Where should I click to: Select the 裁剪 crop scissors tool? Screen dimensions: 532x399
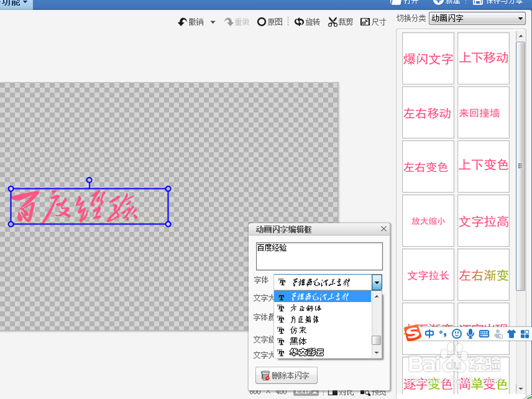click(x=340, y=22)
